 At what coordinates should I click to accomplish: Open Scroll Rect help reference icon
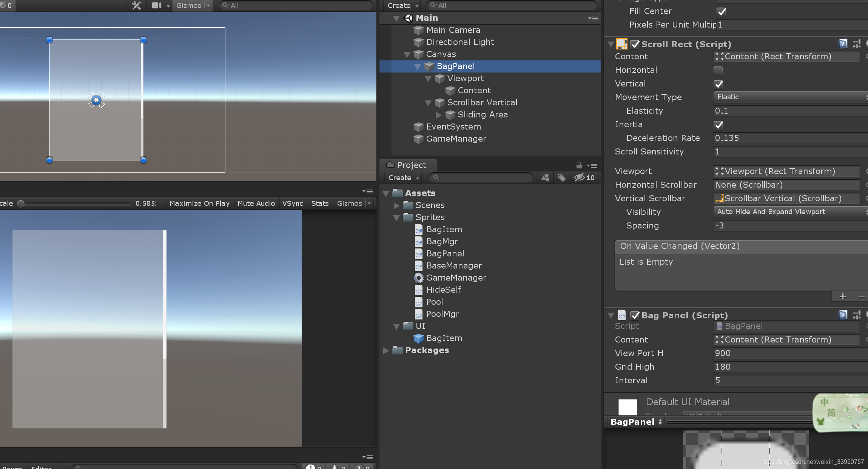842,44
